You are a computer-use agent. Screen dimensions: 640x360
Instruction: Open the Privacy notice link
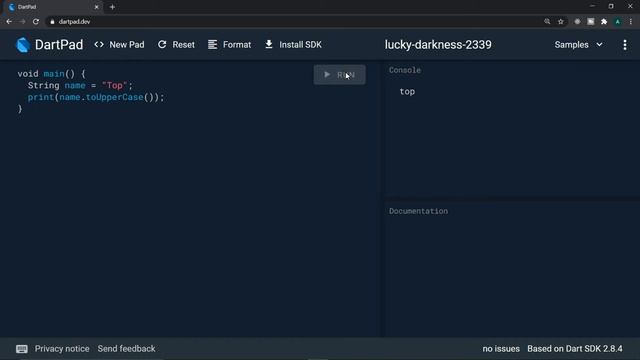point(62,349)
